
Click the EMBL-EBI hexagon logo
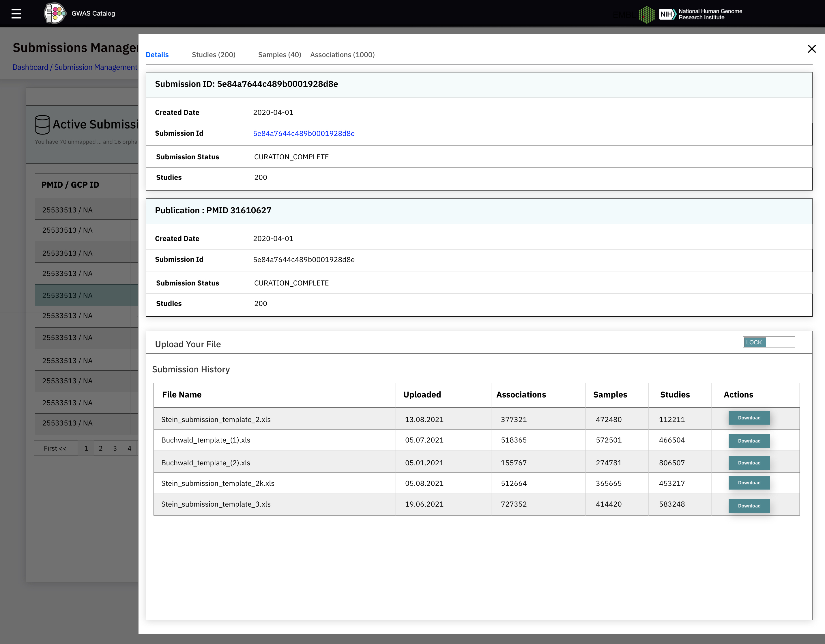coord(646,14)
